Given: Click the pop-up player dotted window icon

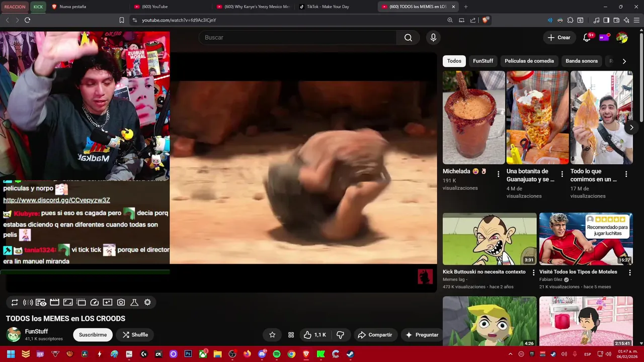Looking at the screenshot, I should [x=81, y=302].
